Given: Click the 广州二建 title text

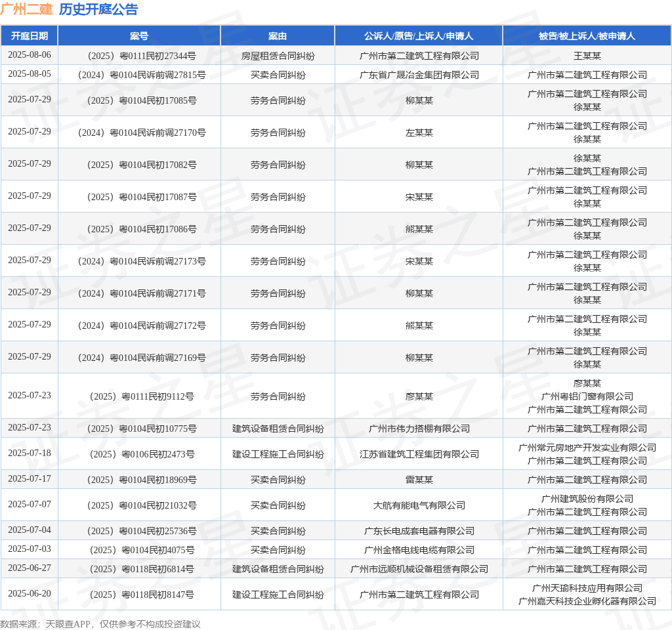Looking at the screenshot, I should (26, 9).
